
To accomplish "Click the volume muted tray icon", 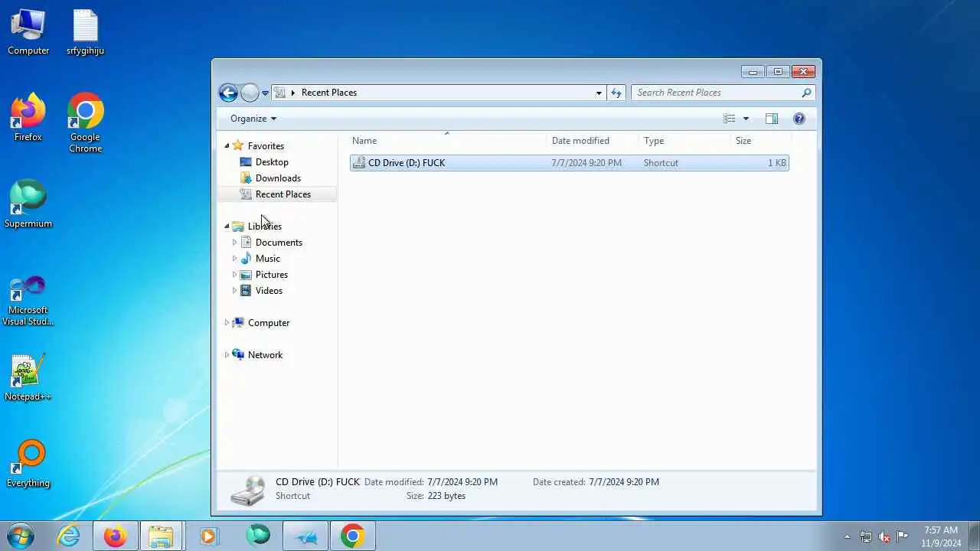I will 884,536.
